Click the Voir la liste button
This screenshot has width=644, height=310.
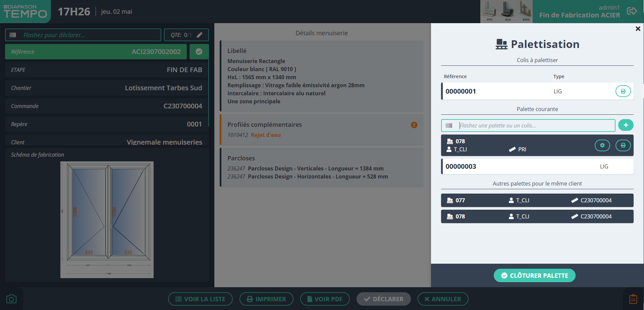click(200, 299)
